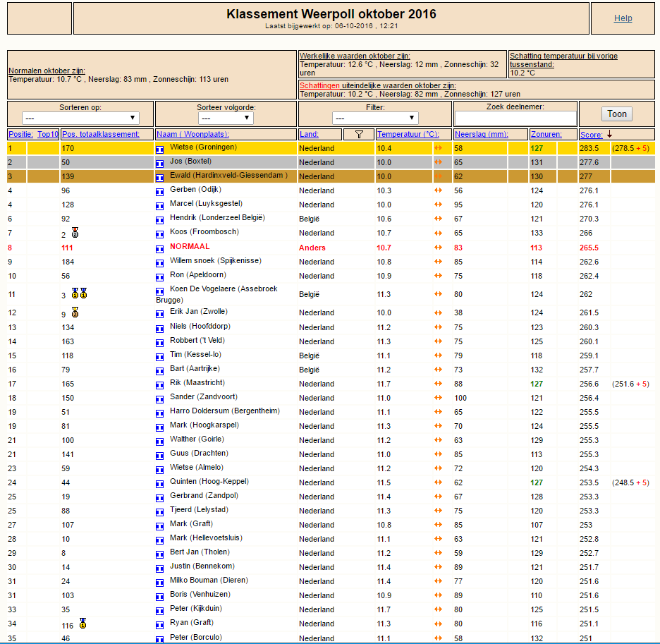The image size is (660, 644).
Task: Click the blue icon beside Niels (Hoofddorp)
Action: pos(159,329)
